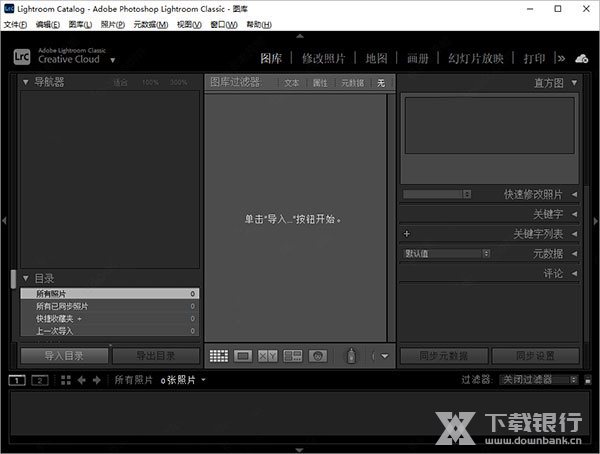This screenshot has height=454, width=600.
Task: Switch to the 画册 module
Action: (417, 59)
